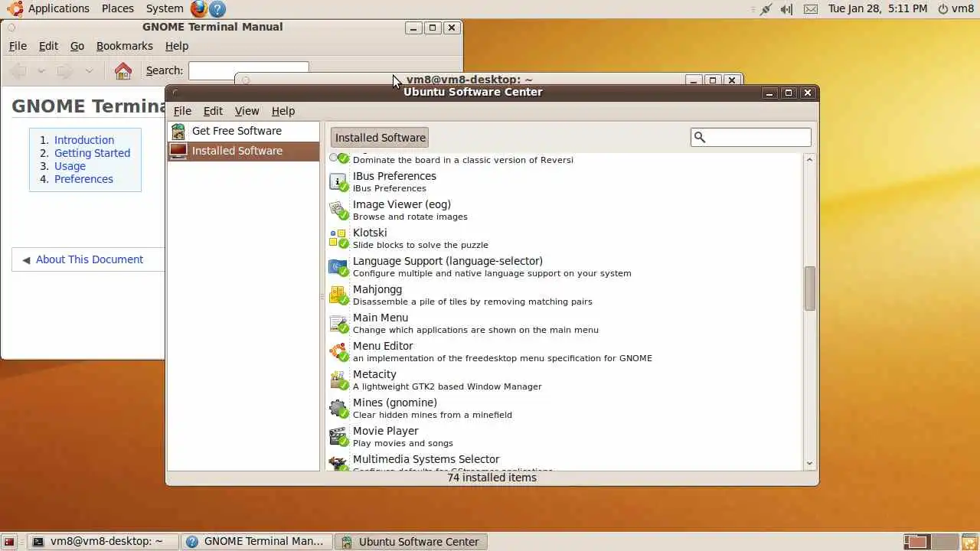Screen dimensions: 980x551
Task: Open the Usage link
Action: coord(70,166)
